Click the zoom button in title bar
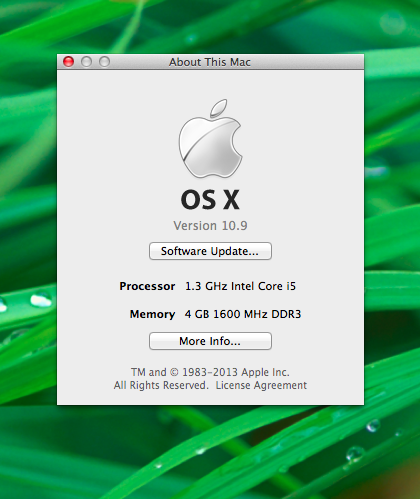420x499 pixels. [105, 62]
